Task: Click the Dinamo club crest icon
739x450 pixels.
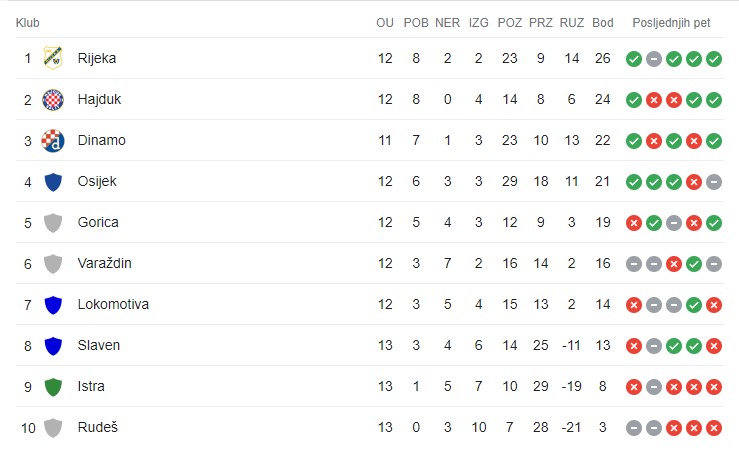Action: (x=53, y=140)
